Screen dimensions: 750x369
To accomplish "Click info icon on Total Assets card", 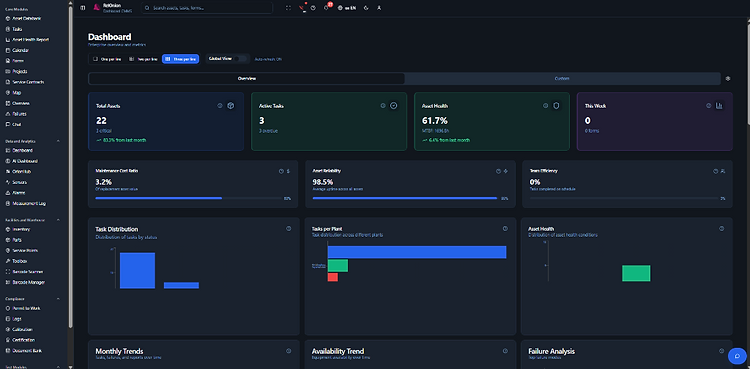I will coord(220,106).
